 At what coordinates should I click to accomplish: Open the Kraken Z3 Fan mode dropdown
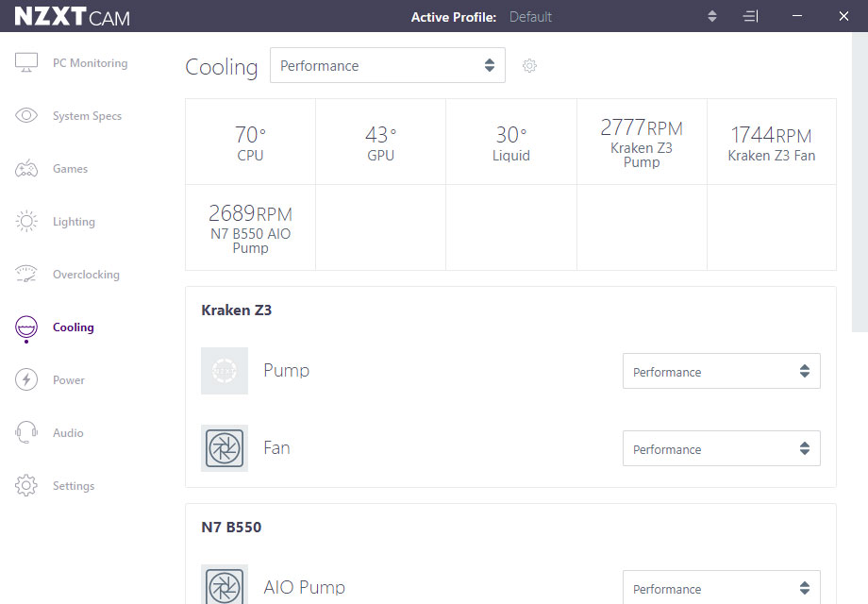722,448
